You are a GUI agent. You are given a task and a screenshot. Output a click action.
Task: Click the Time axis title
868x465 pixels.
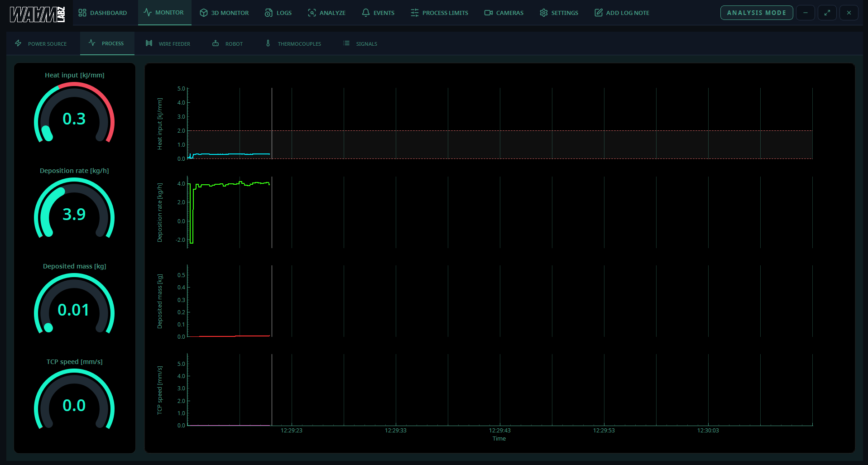pyautogui.click(x=499, y=438)
